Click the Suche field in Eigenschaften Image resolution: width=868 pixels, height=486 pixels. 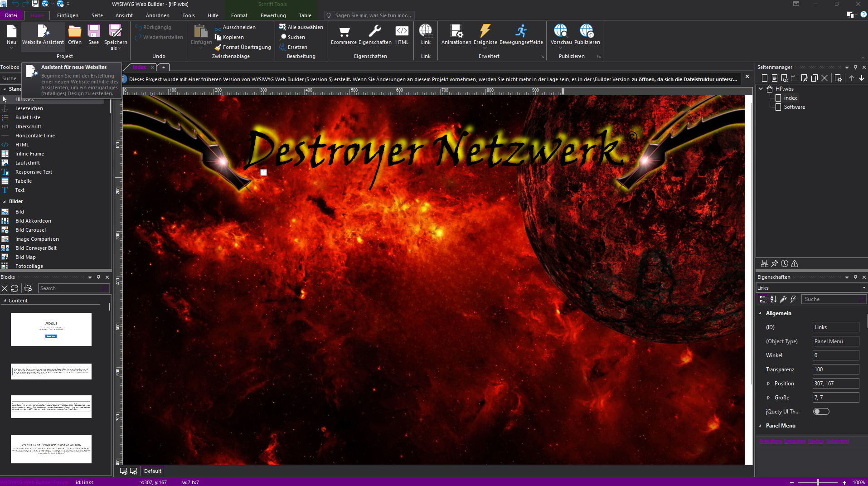coord(834,299)
